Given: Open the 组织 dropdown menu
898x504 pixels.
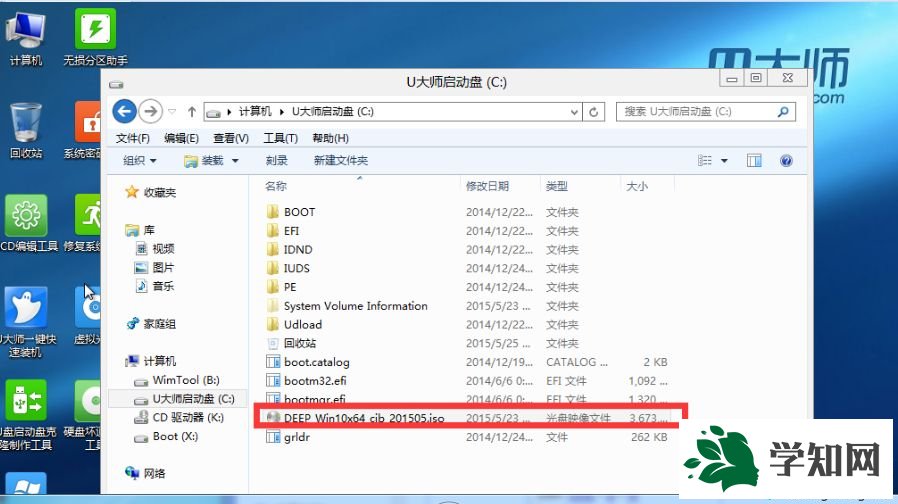Looking at the screenshot, I should [140, 160].
